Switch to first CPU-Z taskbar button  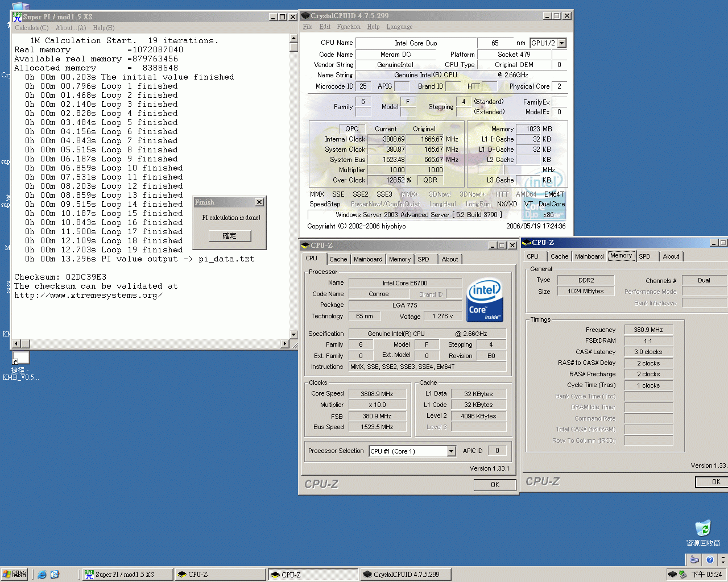[x=220, y=575]
